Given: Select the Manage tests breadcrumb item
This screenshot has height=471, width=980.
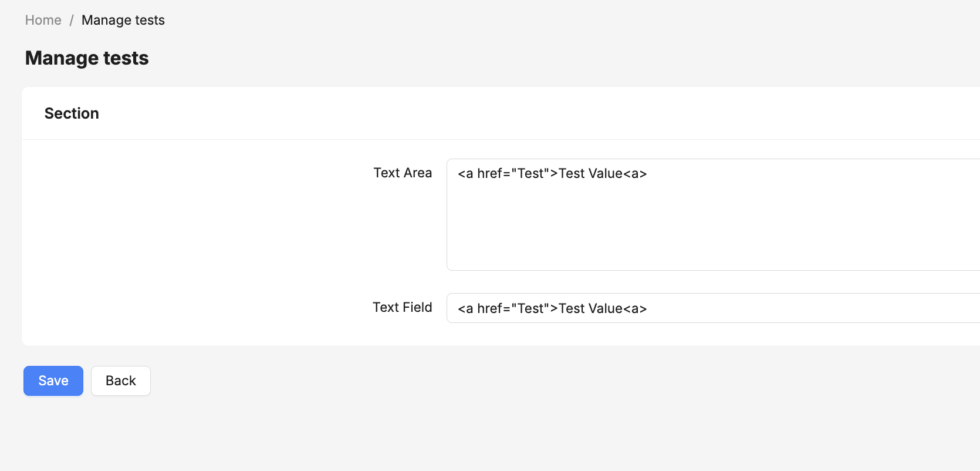Looking at the screenshot, I should click(123, 20).
